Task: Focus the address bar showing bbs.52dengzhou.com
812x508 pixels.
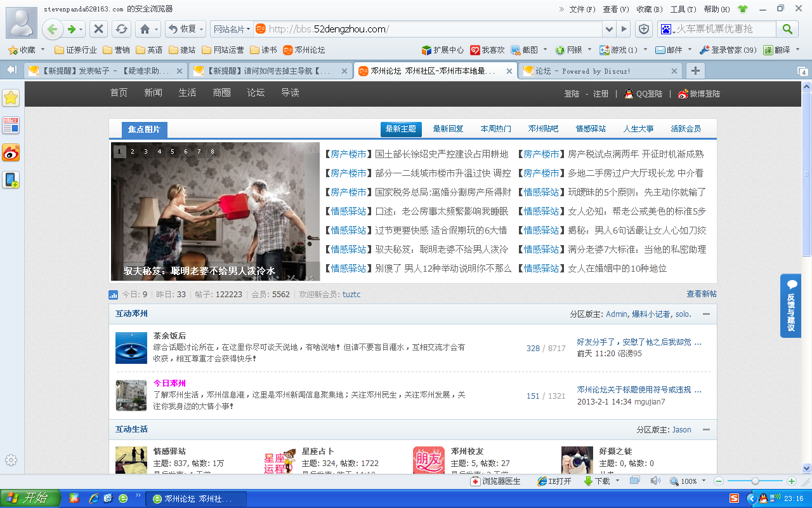Action: (428, 29)
